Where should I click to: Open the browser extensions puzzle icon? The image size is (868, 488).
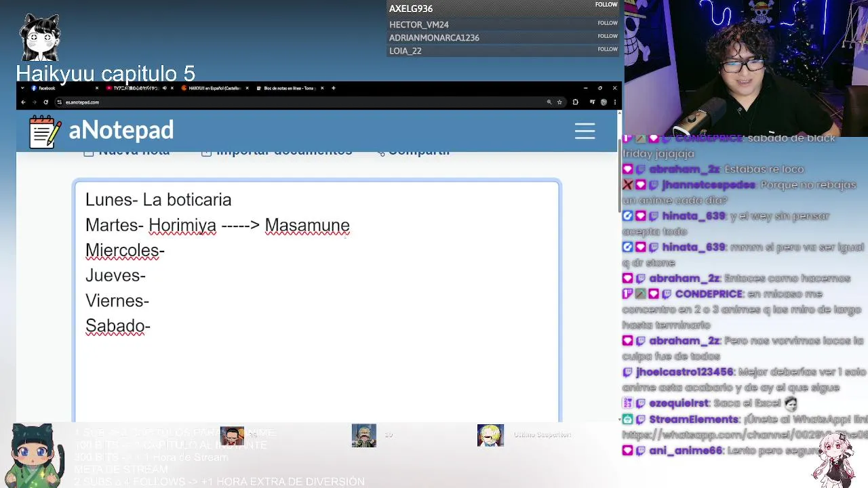point(575,102)
